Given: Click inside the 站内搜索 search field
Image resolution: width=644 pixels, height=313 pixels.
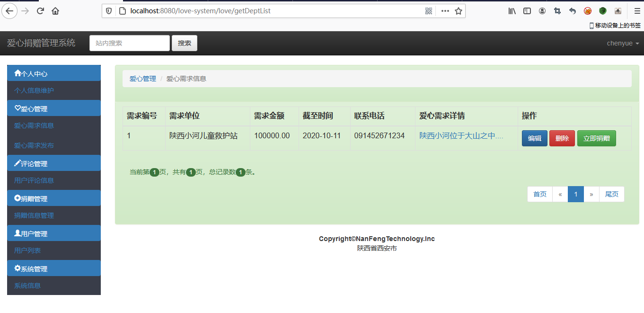Looking at the screenshot, I should click(x=129, y=43).
